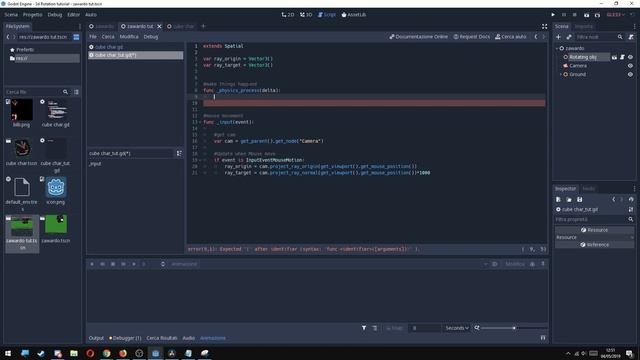The image size is (640, 360).
Task: Open AssetLib workspace
Action: point(353,15)
